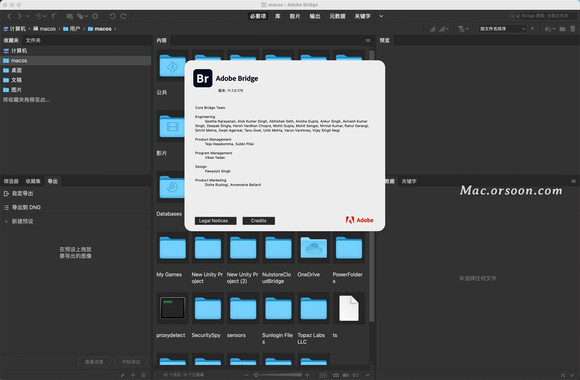Click the Legal Notices button
Image resolution: width=580 pixels, height=380 pixels.
click(x=215, y=221)
